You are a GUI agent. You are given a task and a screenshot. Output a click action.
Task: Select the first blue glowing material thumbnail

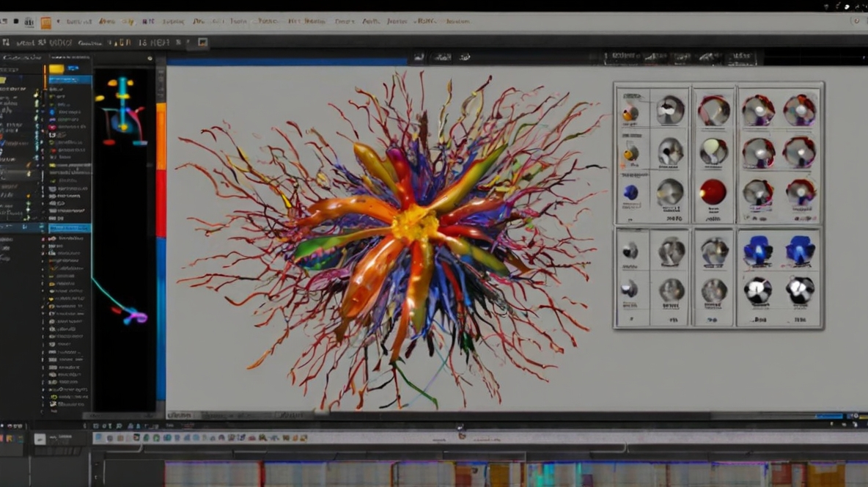click(757, 250)
